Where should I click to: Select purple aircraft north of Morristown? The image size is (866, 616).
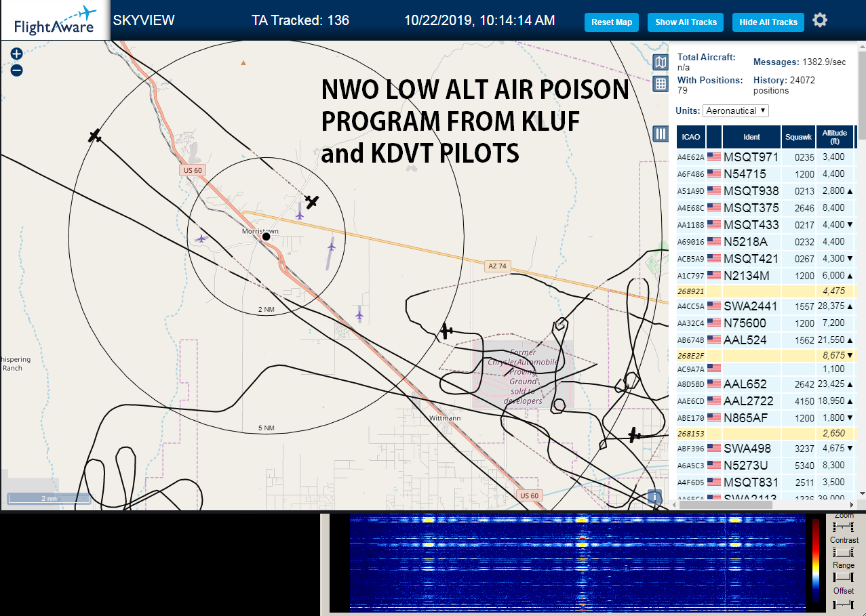[x=299, y=214]
